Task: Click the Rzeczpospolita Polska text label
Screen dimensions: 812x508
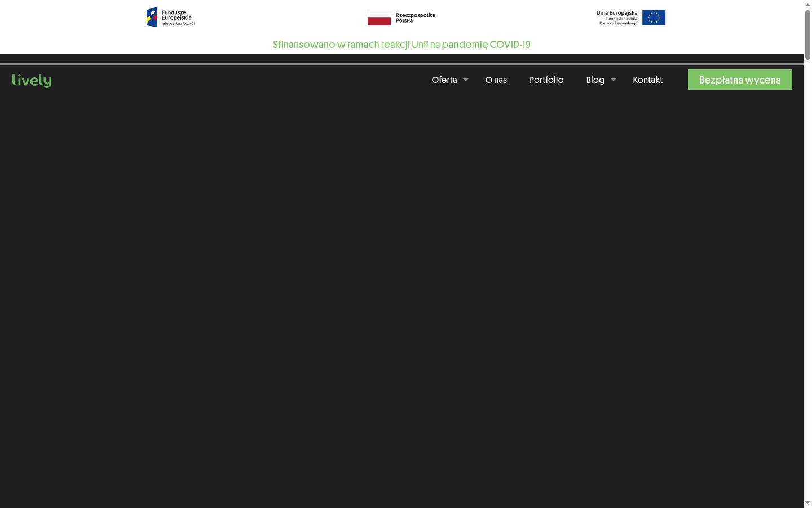Action: click(415, 17)
